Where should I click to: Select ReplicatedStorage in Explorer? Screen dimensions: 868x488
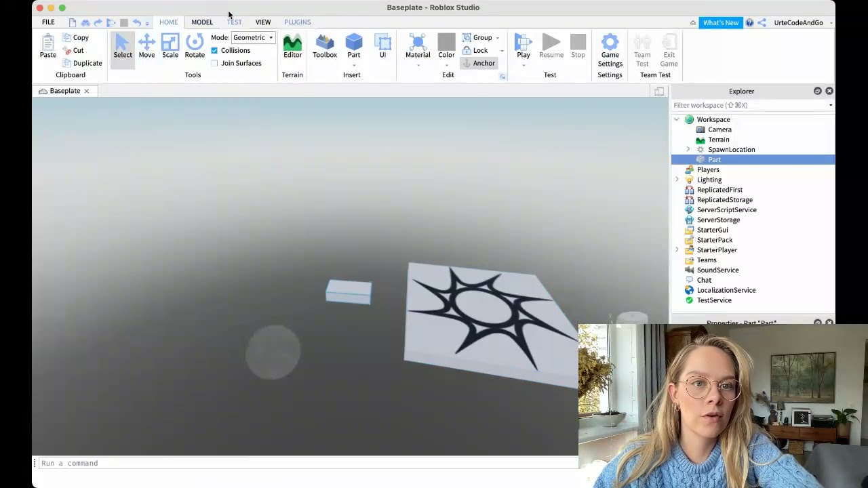(724, 200)
